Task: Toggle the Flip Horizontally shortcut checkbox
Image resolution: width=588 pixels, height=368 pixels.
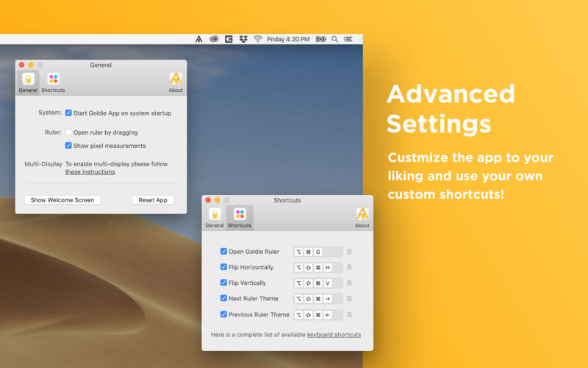Action: (x=223, y=267)
